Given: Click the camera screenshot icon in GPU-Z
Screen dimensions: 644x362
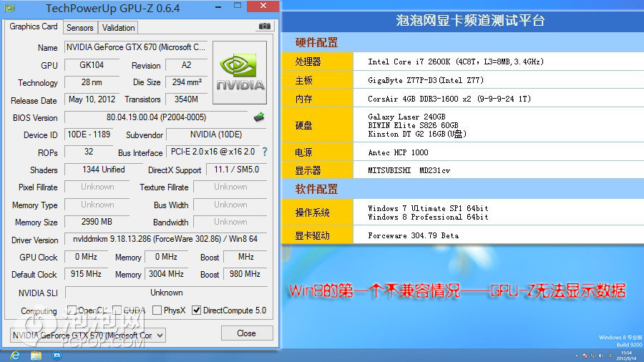Looking at the screenshot, I should [264, 26].
